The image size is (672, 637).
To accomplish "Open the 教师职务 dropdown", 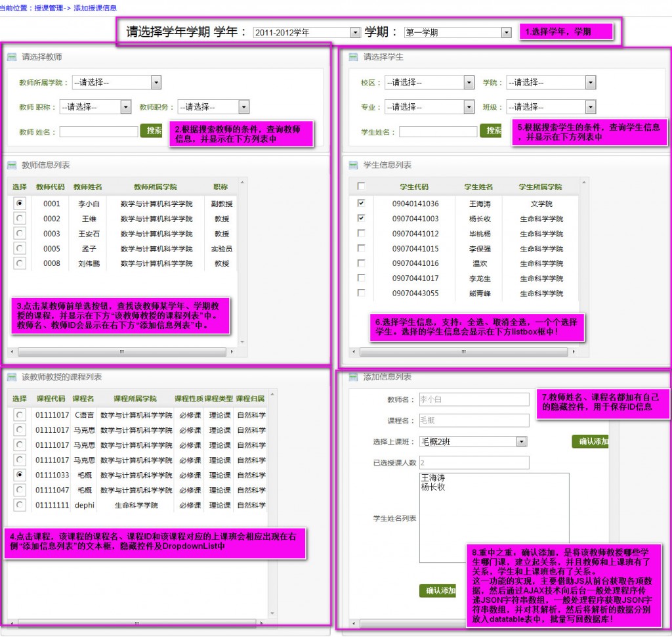I will point(213,107).
